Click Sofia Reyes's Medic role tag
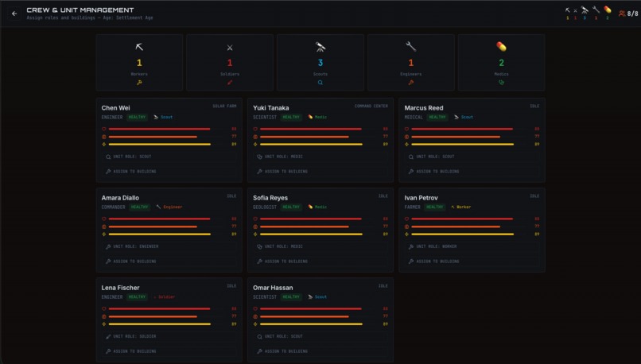The image size is (641, 364). click(x=317, y=207)
